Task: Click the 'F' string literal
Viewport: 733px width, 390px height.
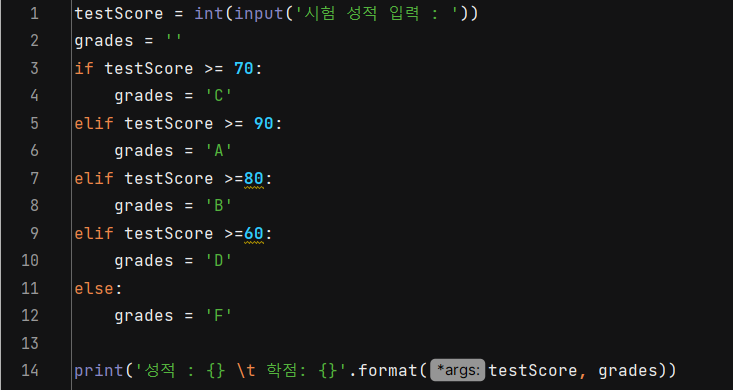Action: point(219,316)
